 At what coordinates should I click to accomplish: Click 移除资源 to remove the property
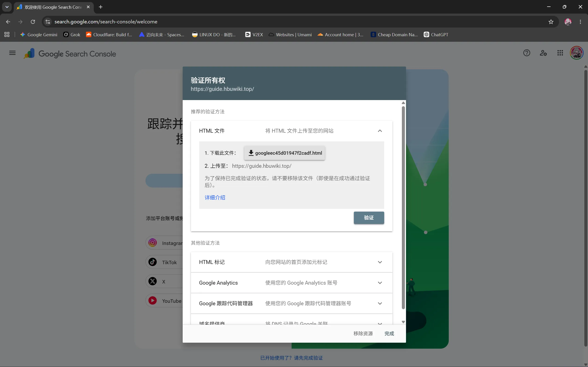[363, 333]
